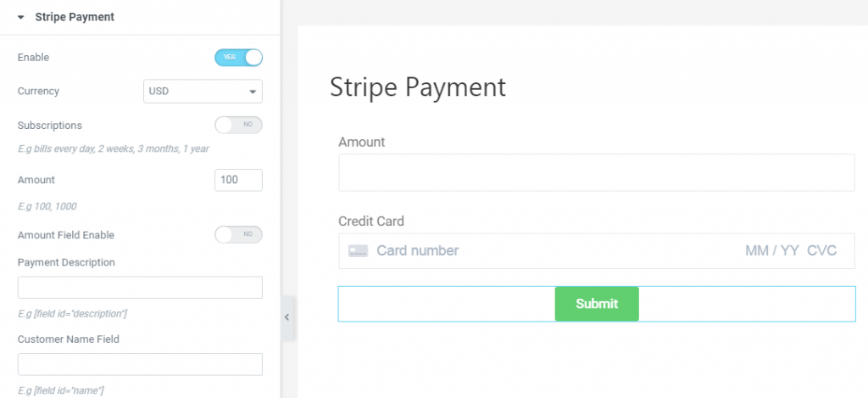The height and width of the screenshot is (398, 868).
Task: Click the Customer Name Field input
Action: pyautogui.click(x=140, y=364)
